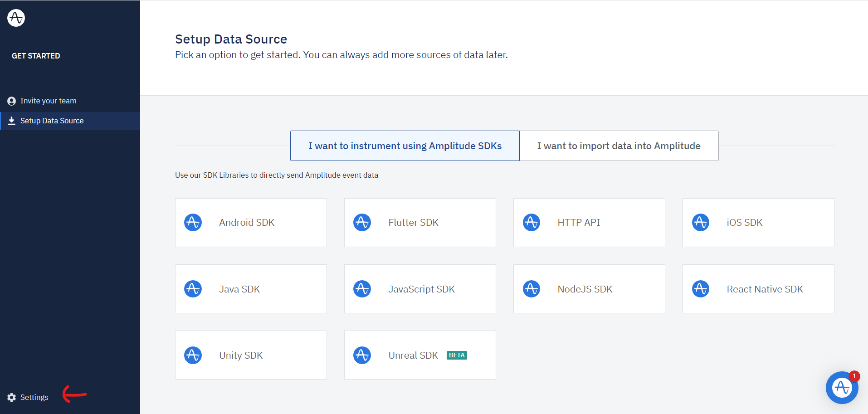Click the Flutter SDK card icon
This screenshot has width=868, height=414.
point(362,223)
